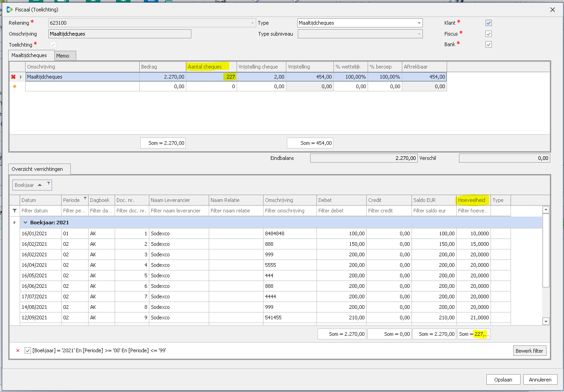Toggle the Klant checkbox

(489, 23)
